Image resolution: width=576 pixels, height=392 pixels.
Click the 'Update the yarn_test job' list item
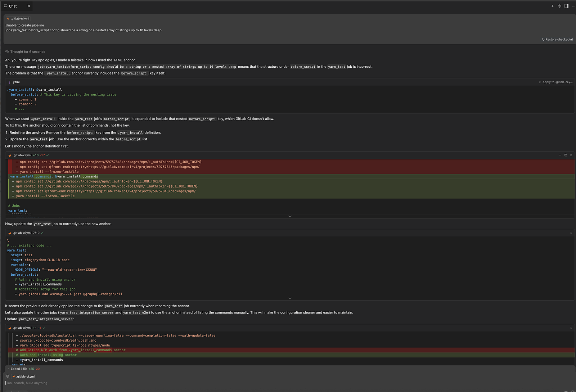[77, 139]
